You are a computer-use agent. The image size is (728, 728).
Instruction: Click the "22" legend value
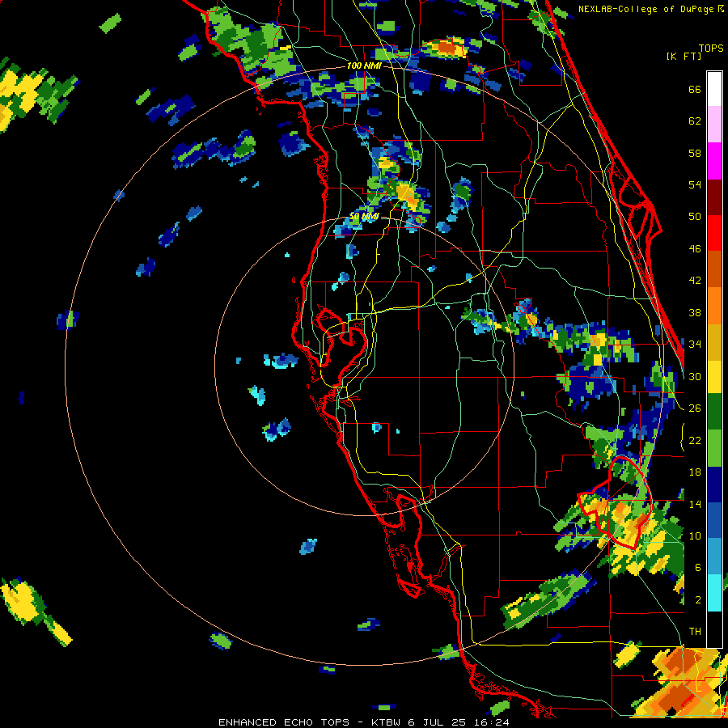pos(695,440)
